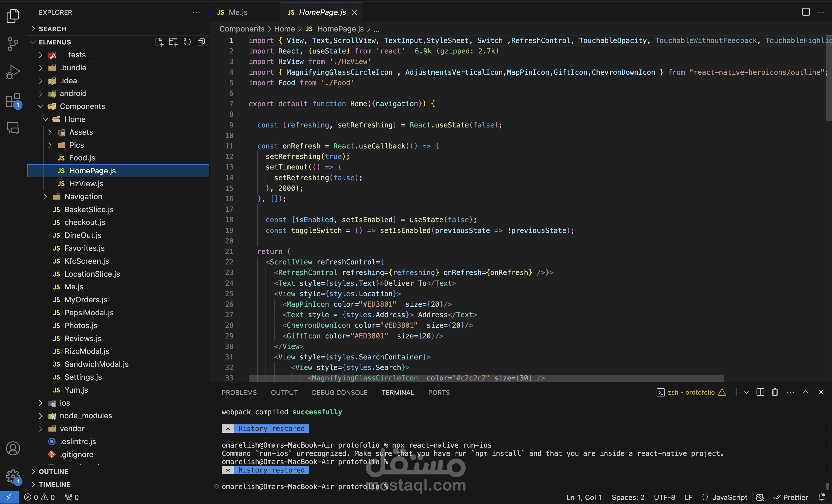Open the Source Control view

pos(13,44)
